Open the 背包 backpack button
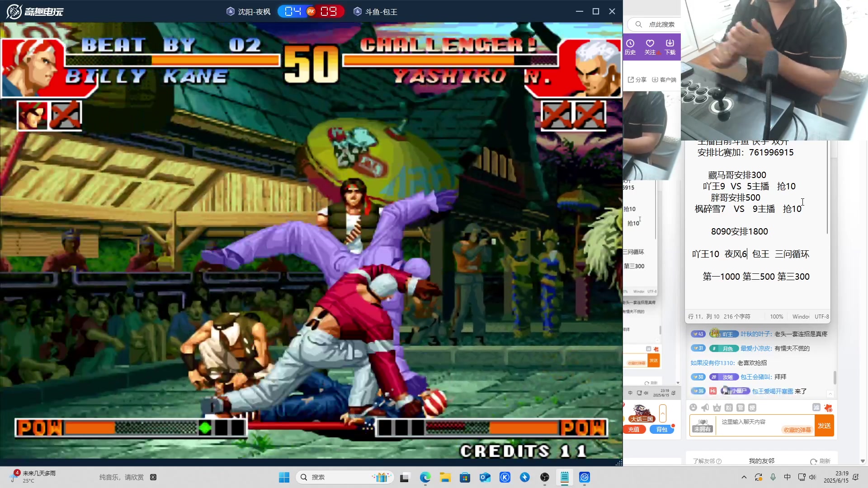The width and height of the screenshot is (868, 488). 662,429
